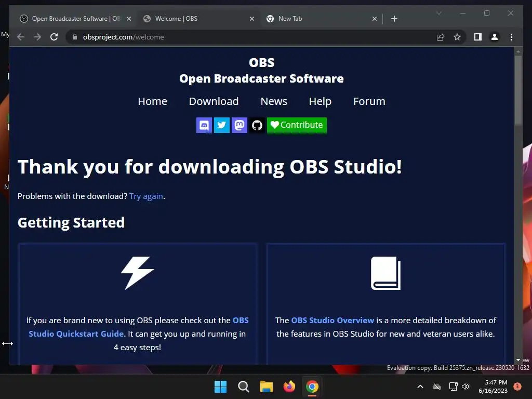Click the address bar URL field
Screen dimensions: 532x399
click(x=251, y=37)
